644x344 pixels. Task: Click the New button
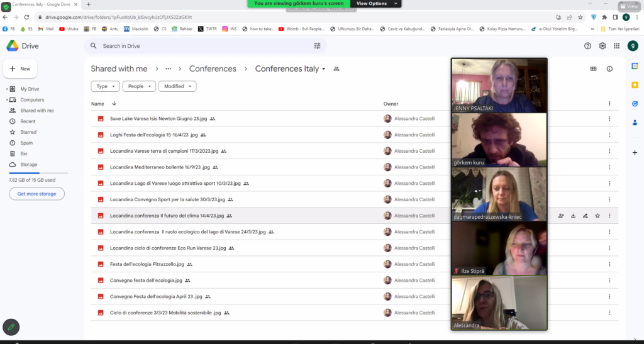20,69
